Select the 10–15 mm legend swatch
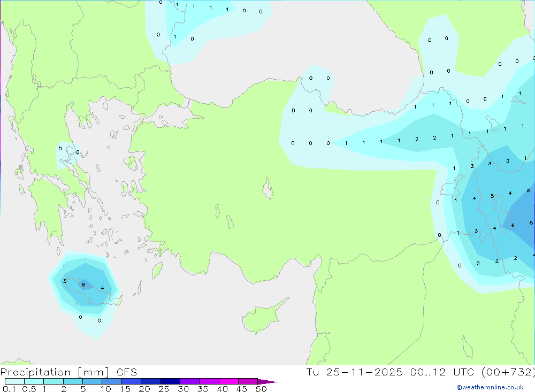 [x=112, y=381]
